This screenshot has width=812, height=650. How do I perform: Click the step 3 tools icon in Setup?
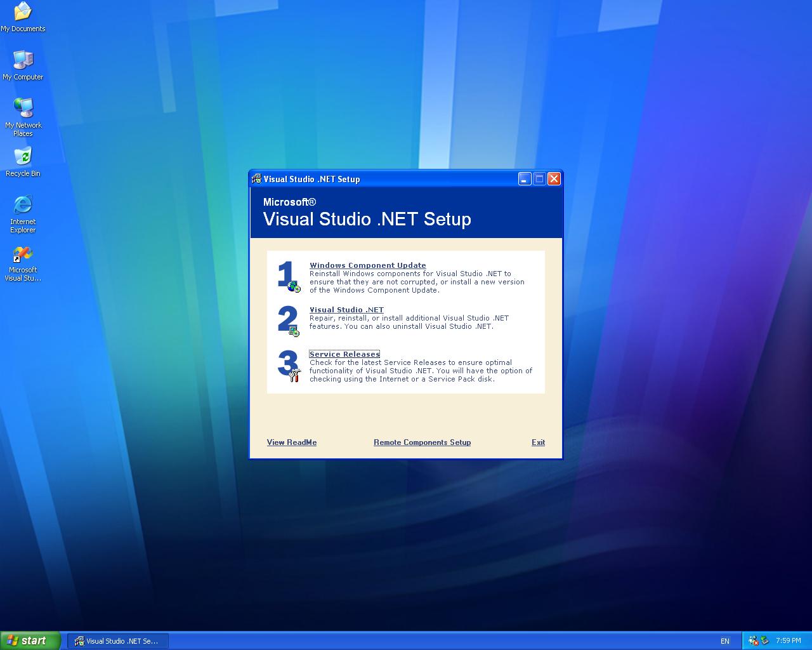(289, 366)
